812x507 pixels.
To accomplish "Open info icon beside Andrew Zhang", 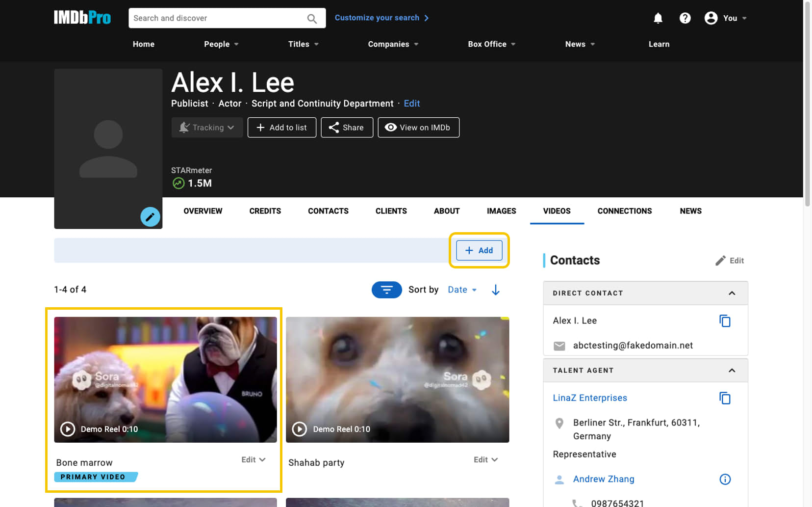I will coord(725,480).
